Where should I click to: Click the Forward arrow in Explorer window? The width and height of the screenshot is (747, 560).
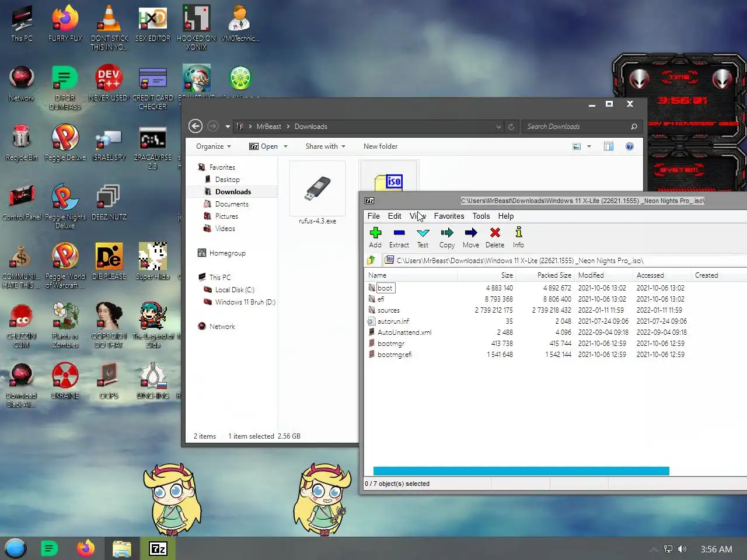213,126
